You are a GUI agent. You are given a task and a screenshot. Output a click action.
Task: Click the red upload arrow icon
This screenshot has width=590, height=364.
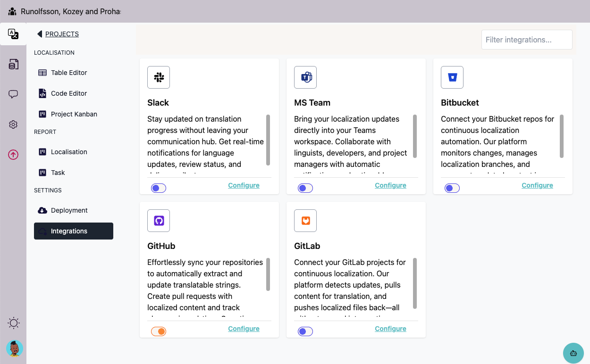pyautogui.click(x=13, y=155)
